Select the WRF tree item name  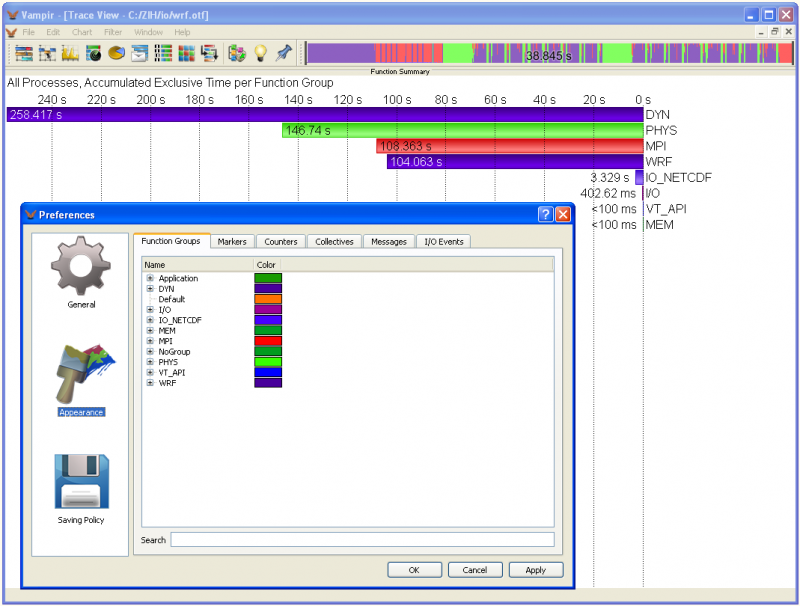pyautogui.click(x=167, y=383)
